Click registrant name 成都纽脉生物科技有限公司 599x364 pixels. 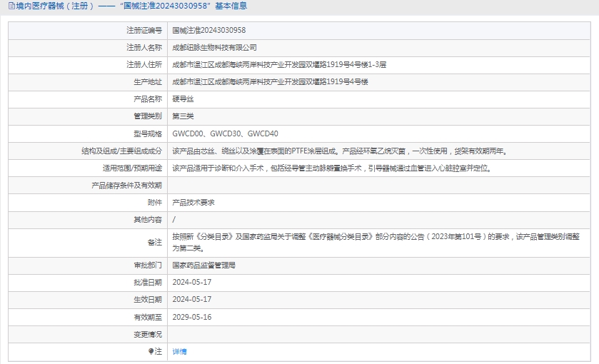[214, 47]
